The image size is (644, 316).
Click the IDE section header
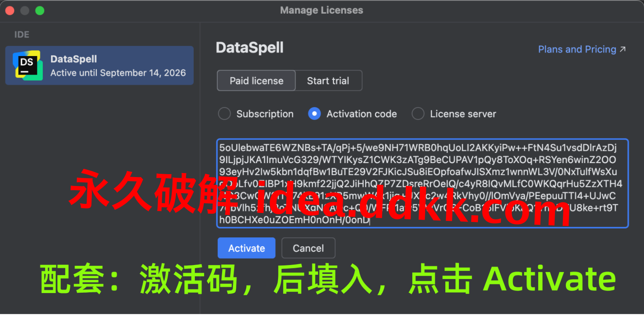coord(22,34)
